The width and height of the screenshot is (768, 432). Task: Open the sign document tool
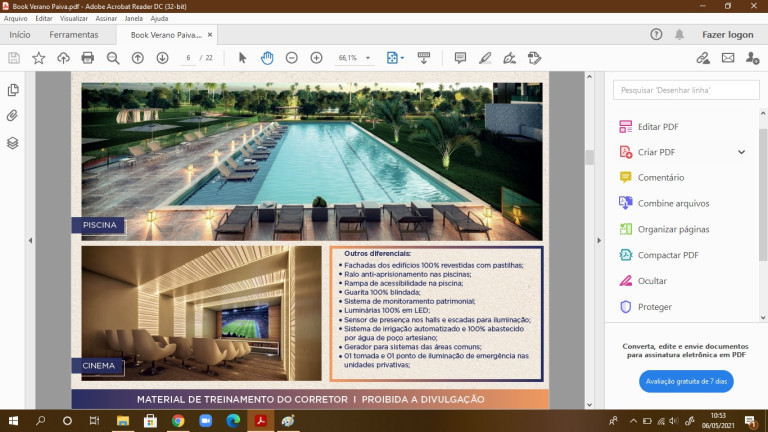click(x=509, y=58)
